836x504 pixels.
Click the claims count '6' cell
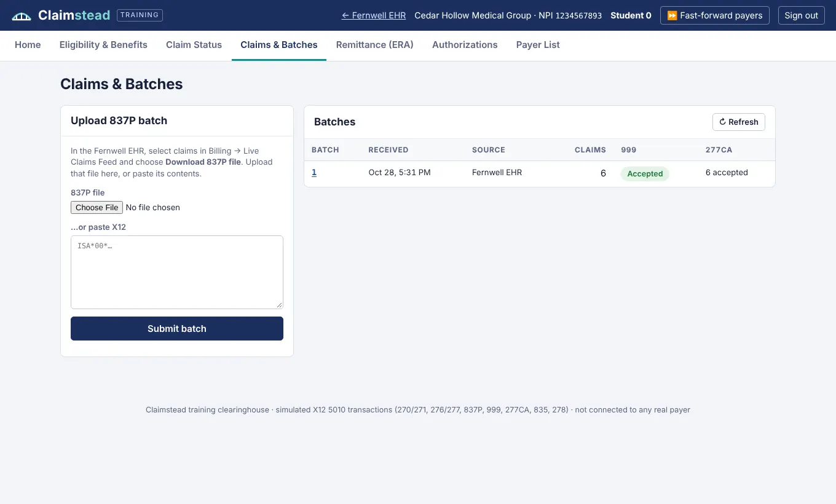(x=603, y=173)
